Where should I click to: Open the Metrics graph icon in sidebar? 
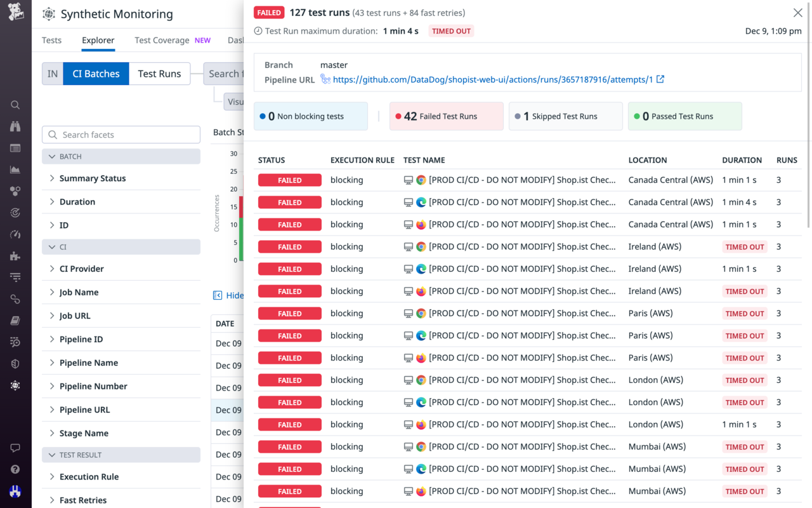coord(15,169)
